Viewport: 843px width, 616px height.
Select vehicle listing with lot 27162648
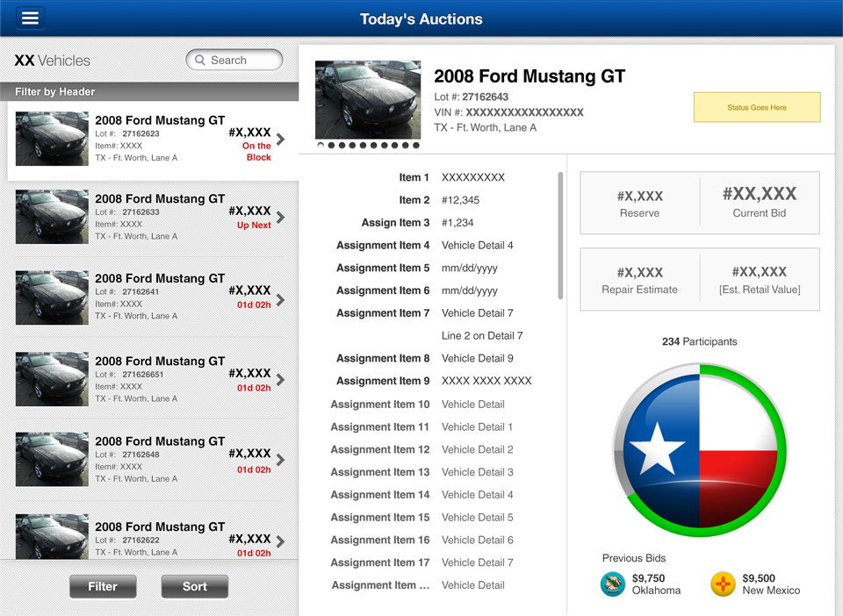pos(149,459)
